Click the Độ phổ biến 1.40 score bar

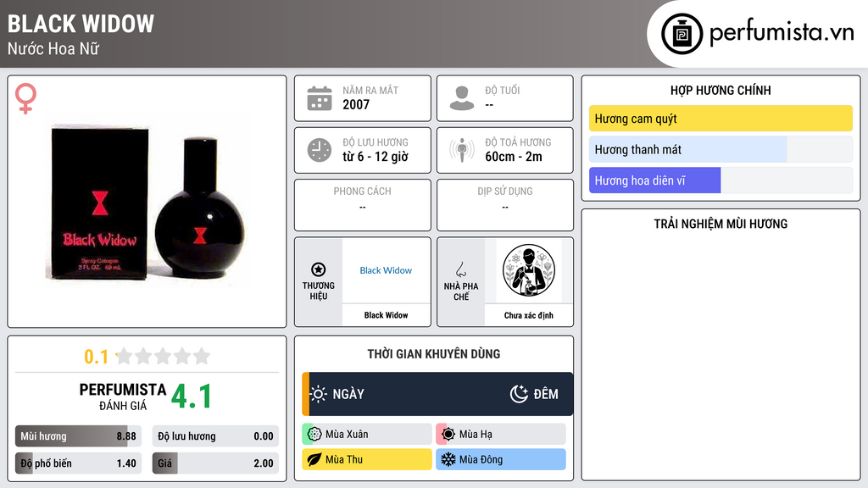[x=78, y=463]
